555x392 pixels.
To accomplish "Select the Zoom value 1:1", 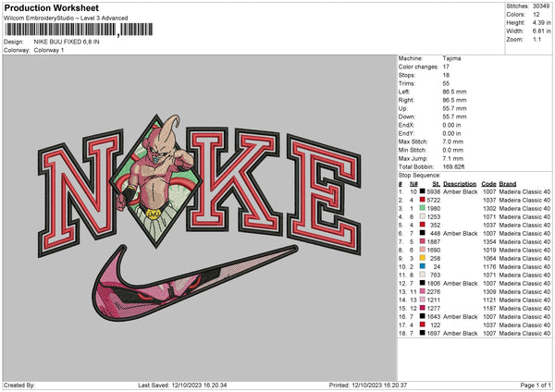I will point(536,39).
